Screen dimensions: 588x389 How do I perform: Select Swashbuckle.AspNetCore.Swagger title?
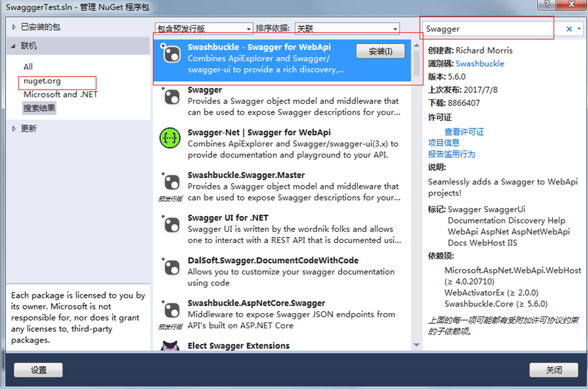[256, 303]
